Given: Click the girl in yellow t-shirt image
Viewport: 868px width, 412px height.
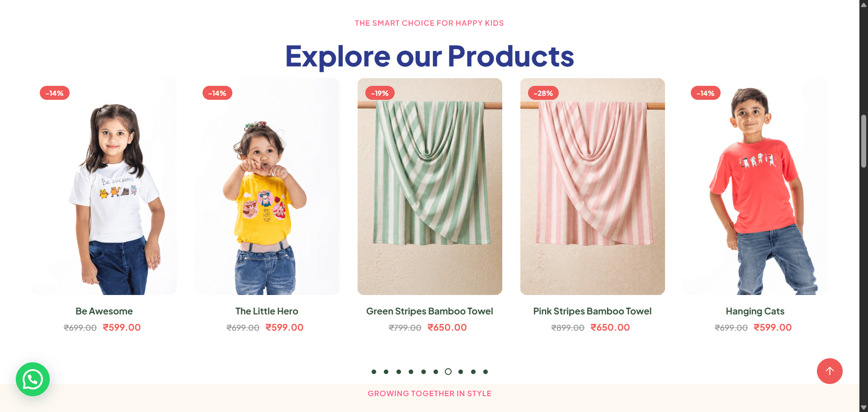Looking at the screenshot, I should tap(267, 187).
